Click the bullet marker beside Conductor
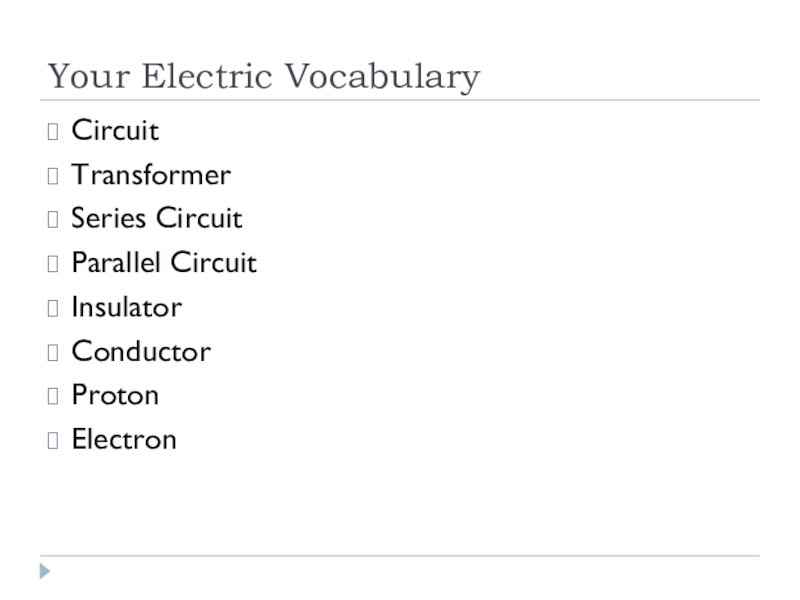Screen dimensions: 800x600 [x=53, y=352]
